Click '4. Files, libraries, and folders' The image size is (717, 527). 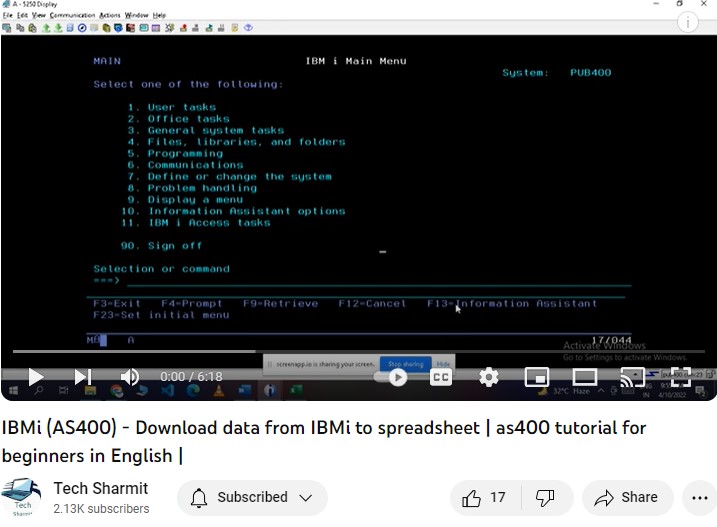pos(236,142)
